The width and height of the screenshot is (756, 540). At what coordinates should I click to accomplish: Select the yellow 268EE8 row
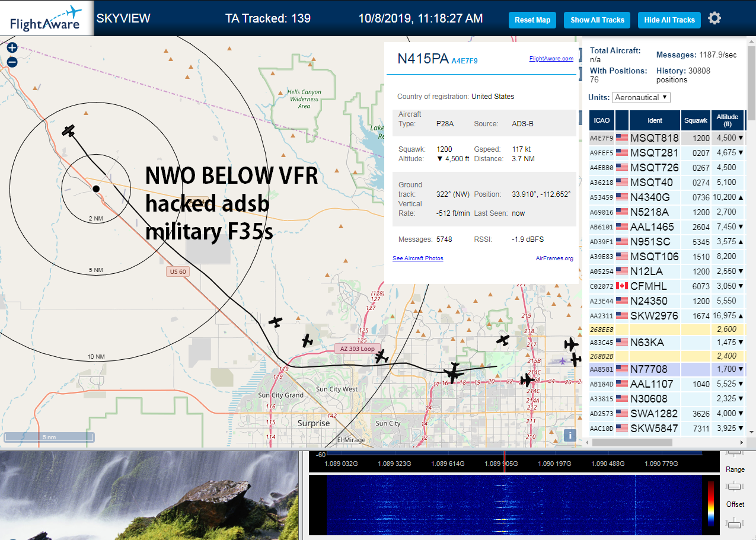(666, 330)
